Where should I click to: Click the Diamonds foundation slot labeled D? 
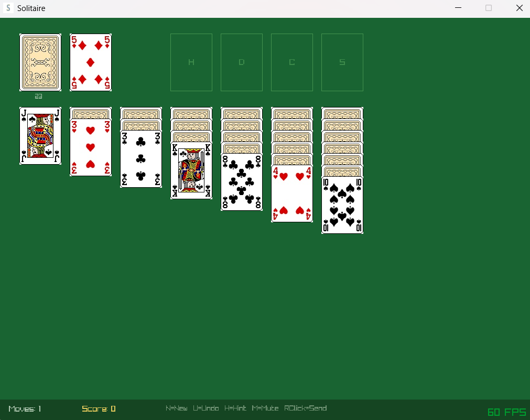(x=241, y=62)
